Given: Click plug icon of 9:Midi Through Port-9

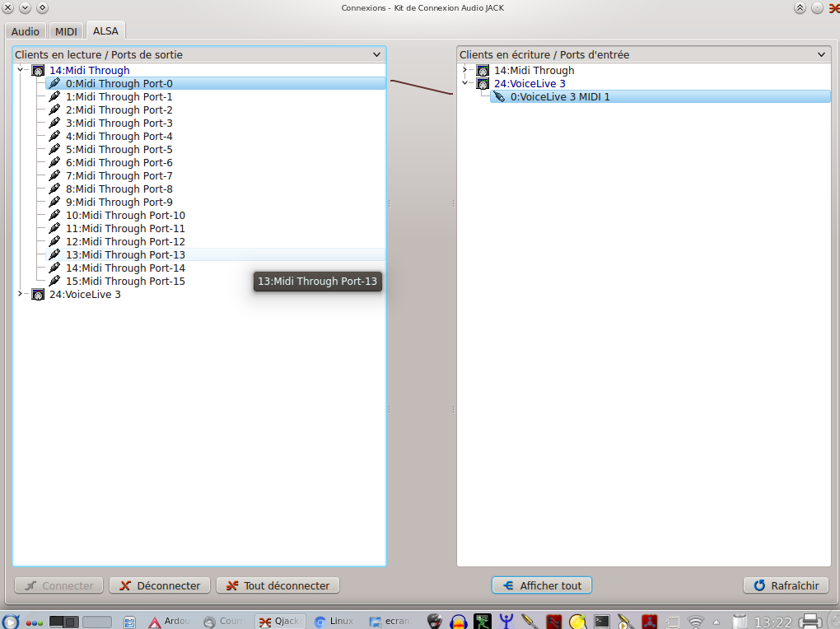Looking at the screenshot, I should (x=54, y=202).
